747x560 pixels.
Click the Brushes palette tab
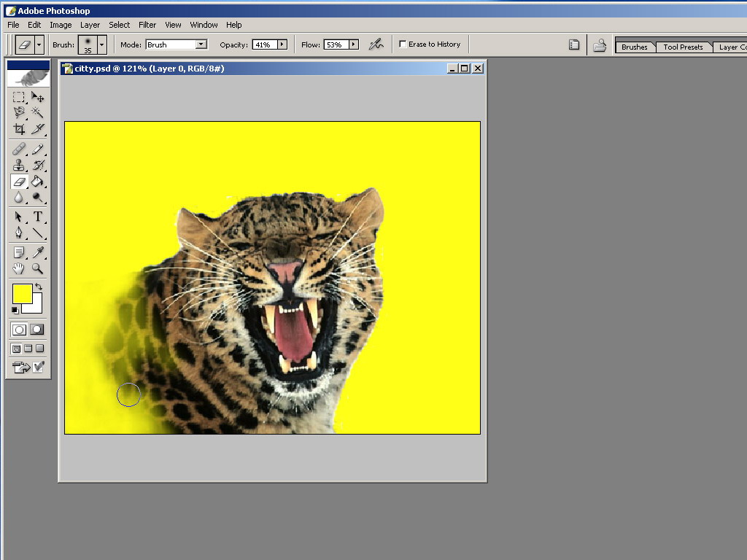634,47
